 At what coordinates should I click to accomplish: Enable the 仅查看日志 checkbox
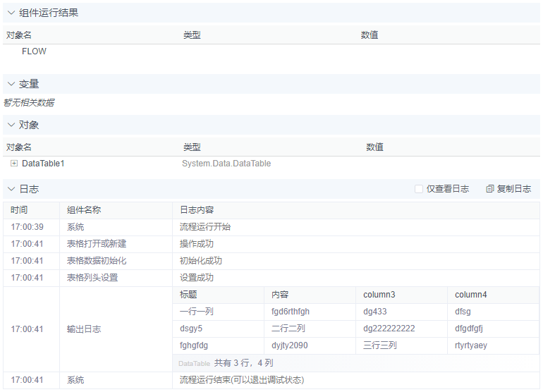[x=419, y=189]
